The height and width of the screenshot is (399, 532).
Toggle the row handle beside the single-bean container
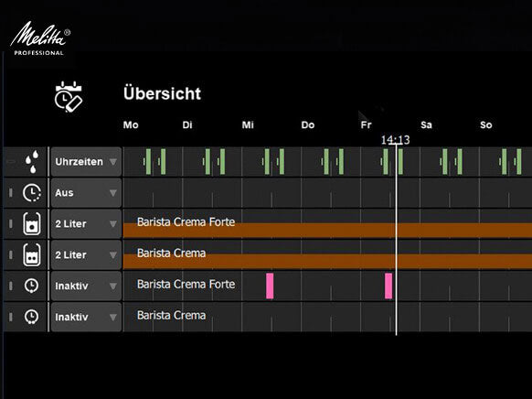click(11, 224)
